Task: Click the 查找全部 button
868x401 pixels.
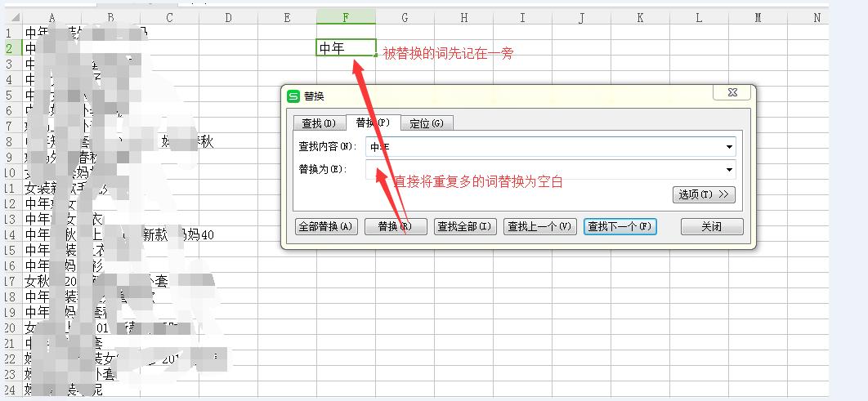Action: tap(465, 227)
